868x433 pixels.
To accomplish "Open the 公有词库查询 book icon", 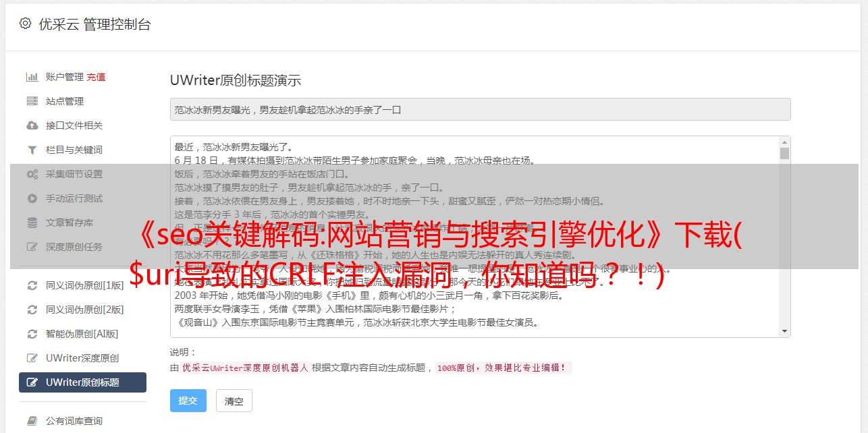I will tap(32, 421).
